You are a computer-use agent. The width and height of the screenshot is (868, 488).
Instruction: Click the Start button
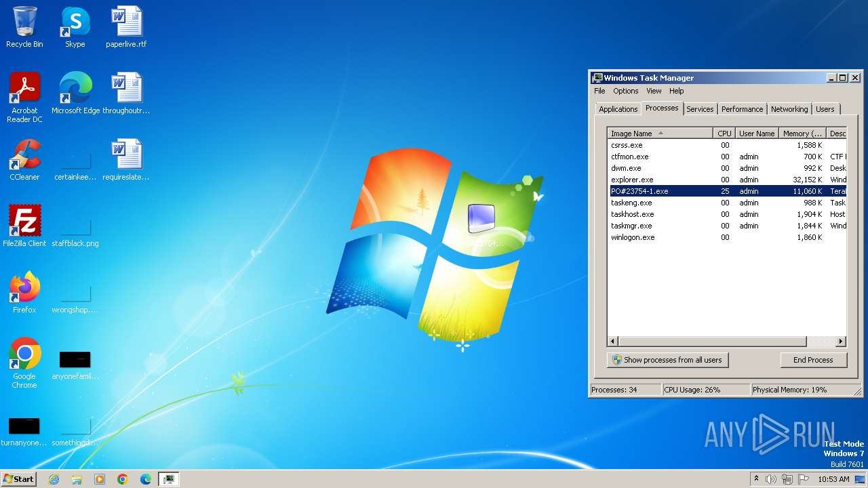point(19,479)
